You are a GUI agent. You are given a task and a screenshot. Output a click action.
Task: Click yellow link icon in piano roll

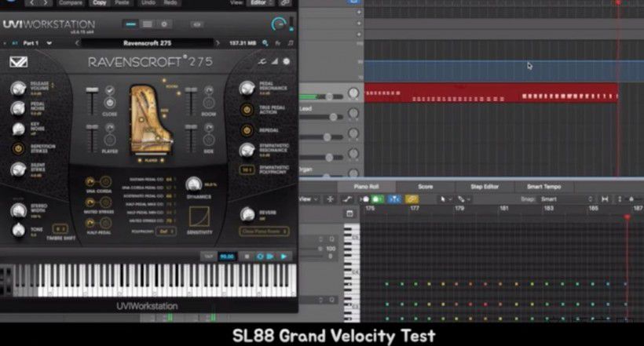click(412, 199)
